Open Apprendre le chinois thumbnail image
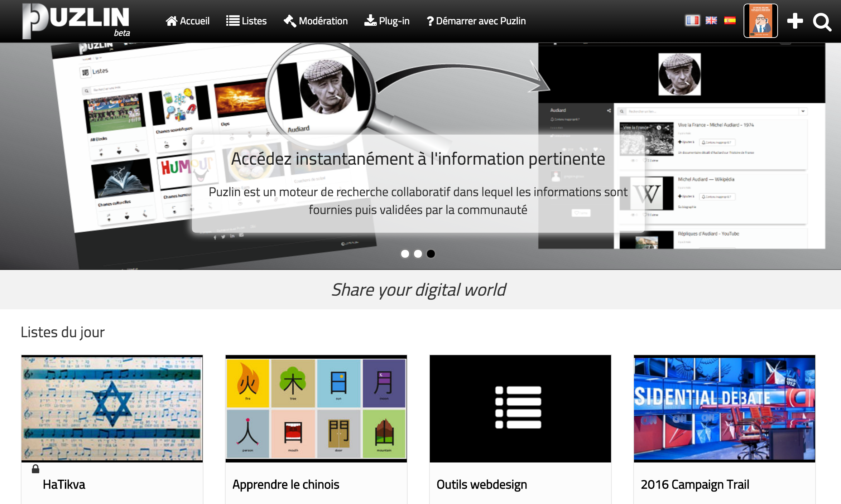 point(316,408)
